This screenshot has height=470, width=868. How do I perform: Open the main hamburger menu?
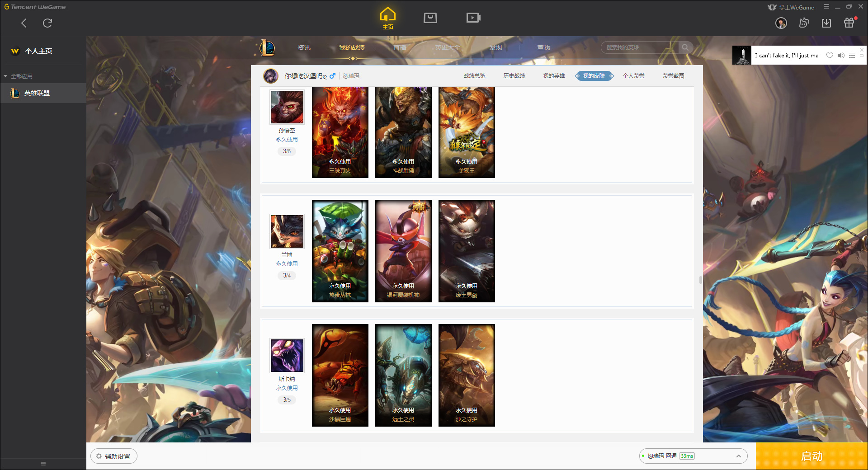pos(826,7)
